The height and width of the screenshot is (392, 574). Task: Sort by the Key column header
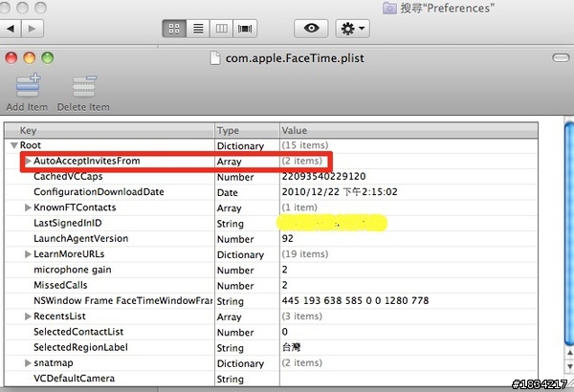(109, 130)
